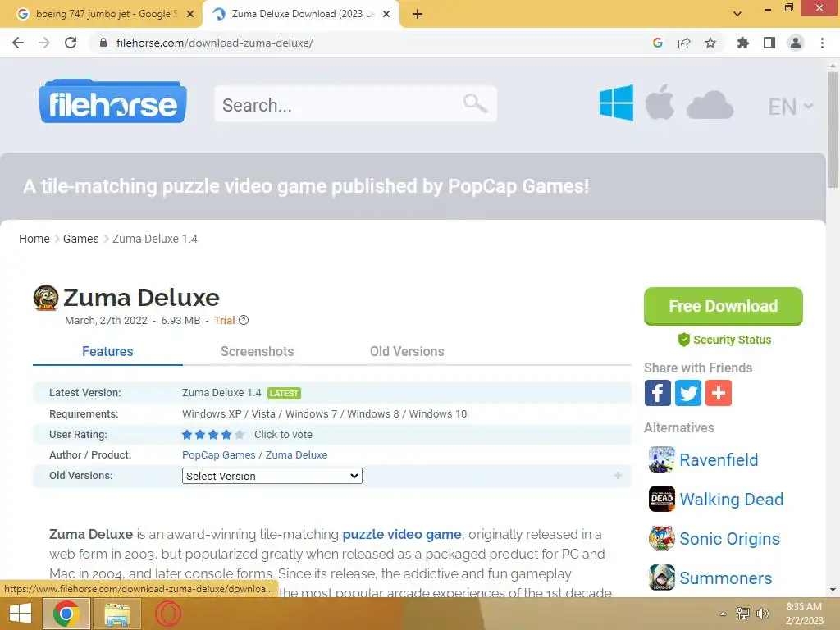The height and width of the screenshot is (630, 840).
Task: Click the search magnifier icon
Action: 475,103
